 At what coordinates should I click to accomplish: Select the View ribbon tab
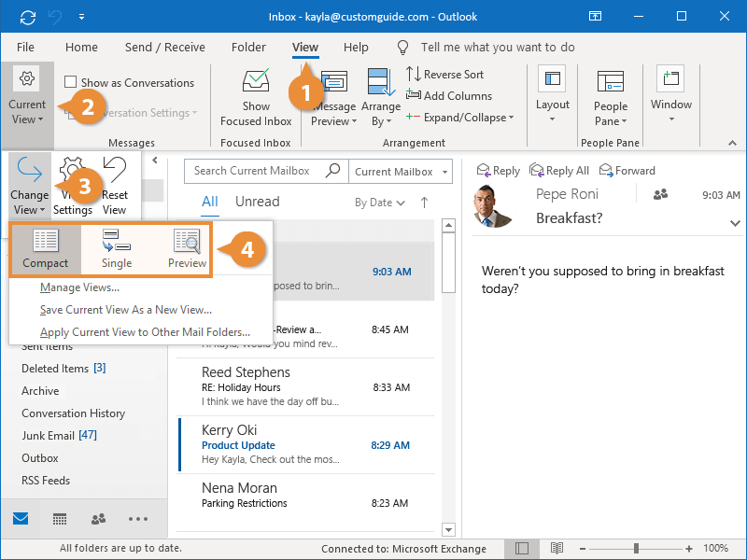point(305,48)
